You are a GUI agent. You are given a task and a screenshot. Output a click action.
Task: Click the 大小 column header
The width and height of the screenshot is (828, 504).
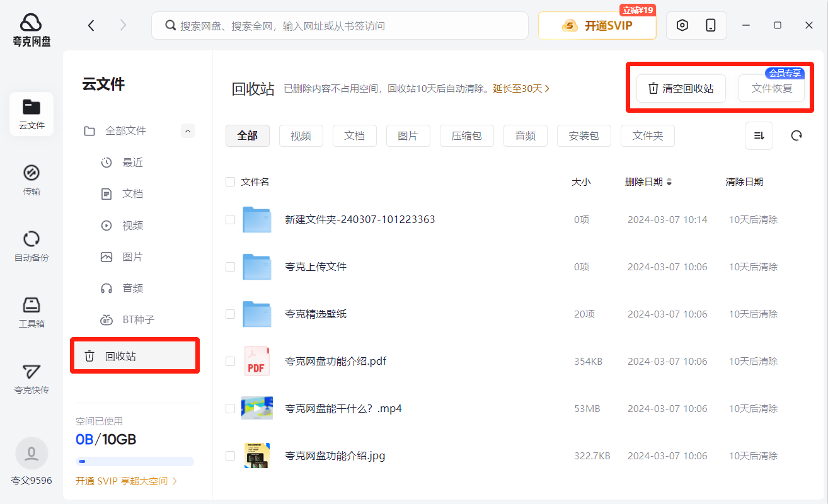(x=581, y=182)
